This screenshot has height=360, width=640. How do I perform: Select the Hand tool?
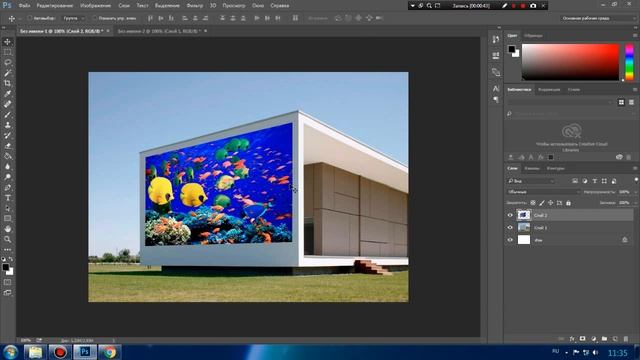[7, 229]
